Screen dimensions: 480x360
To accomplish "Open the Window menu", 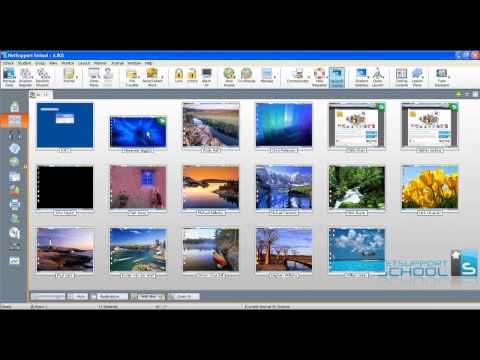I will (134, 63).
